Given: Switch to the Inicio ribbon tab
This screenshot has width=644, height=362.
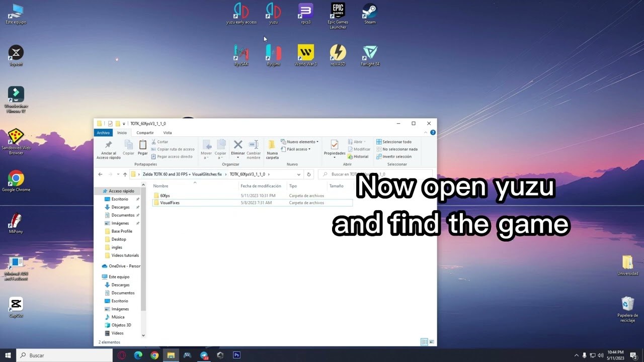Looking at the screenshot, I should 122,133.
